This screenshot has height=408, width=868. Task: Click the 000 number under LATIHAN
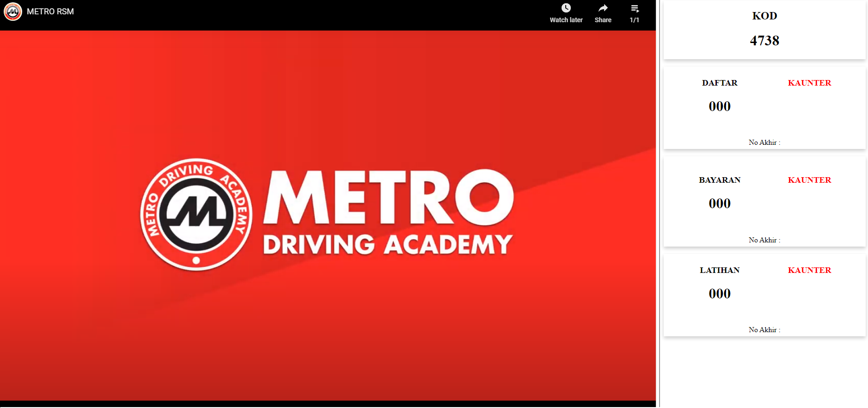click(x=720, y=294)
